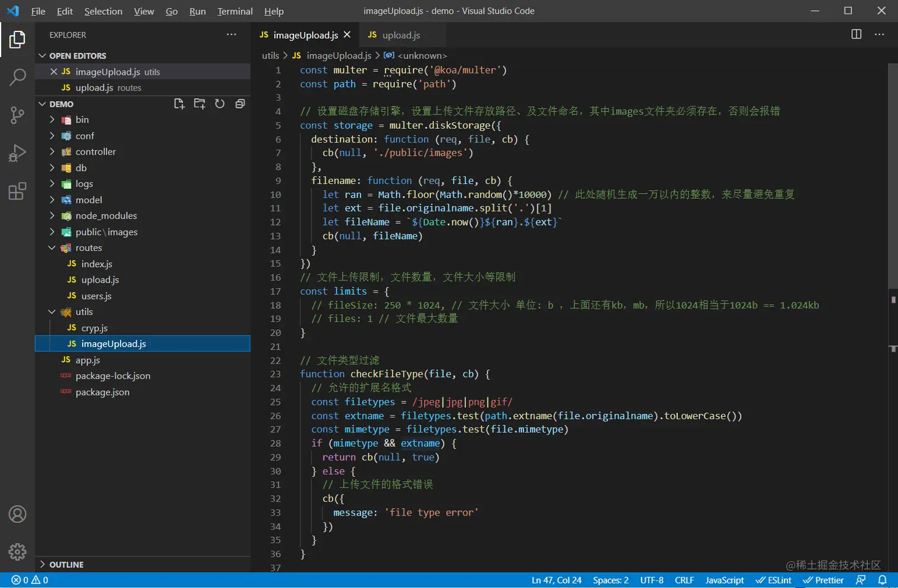The height and width of the screenshot is (588, 898).
Task: Expand the node_modules folder
Action: coord(106,216)
